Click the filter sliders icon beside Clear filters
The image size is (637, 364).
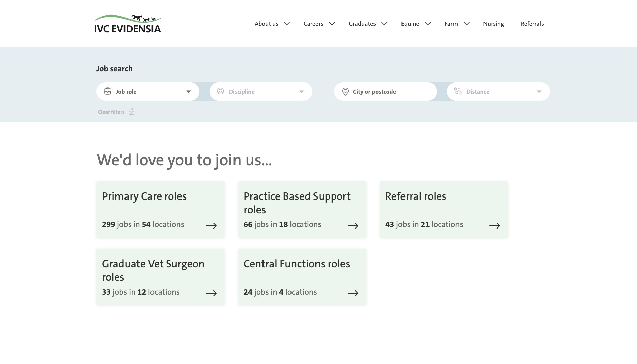tap(132, 112)
